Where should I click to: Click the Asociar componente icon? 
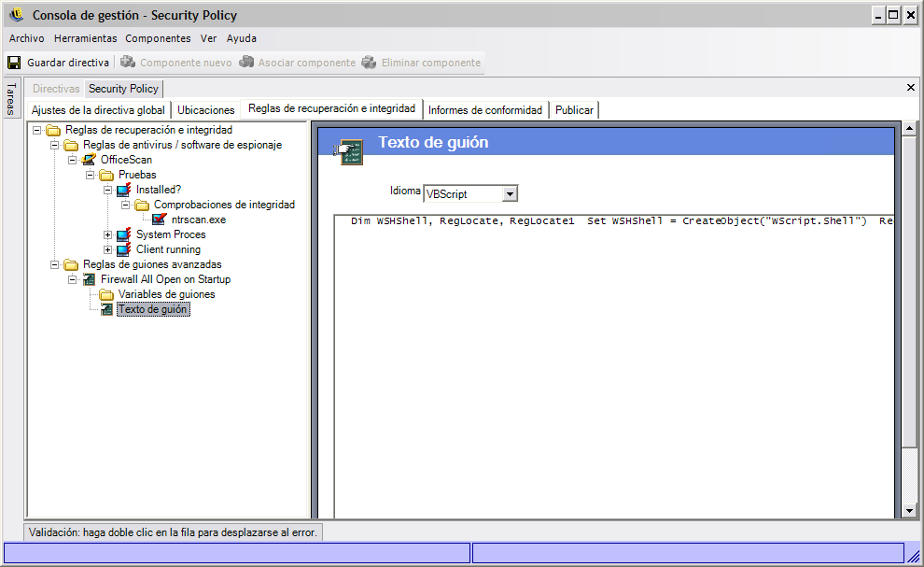(x=246, y=62)
